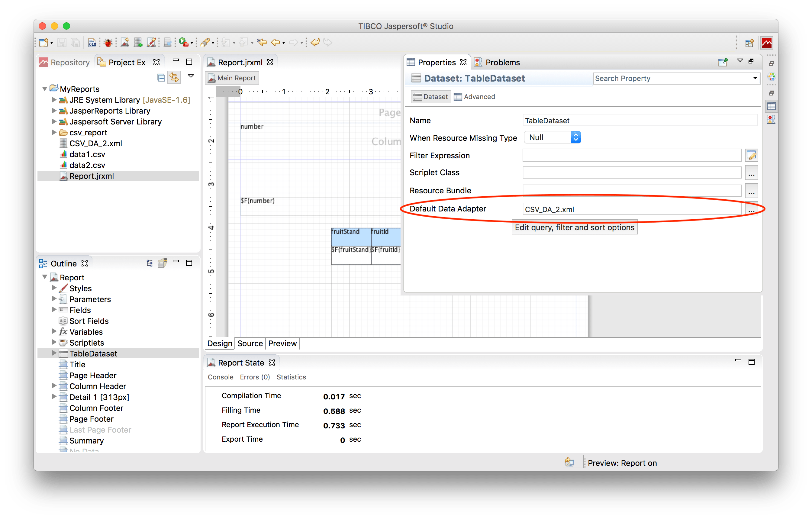The height and width of the screenshot is (519, 812).
Task: Toggle collapse all in the Outline panel
Action: [x=150, y=263]
